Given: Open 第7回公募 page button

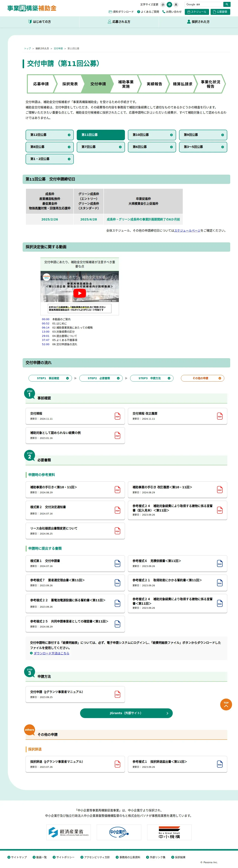Looking at the screenshot, I should tap(101, 147).
